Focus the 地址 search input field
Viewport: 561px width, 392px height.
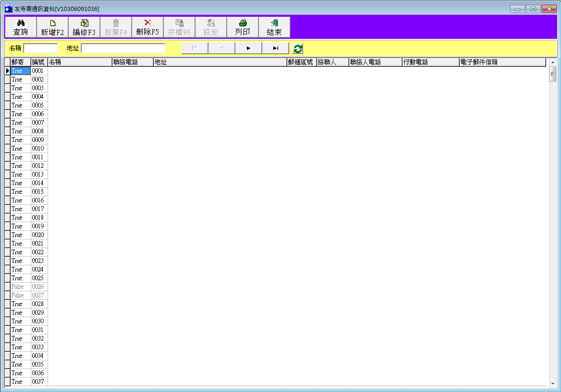click(123, 48)
